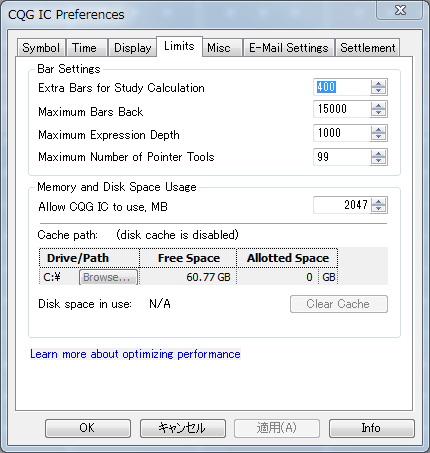This screenshot has height=453, width=430.
Task: Go to the Misc tab
Action: (x=222, y=48)
